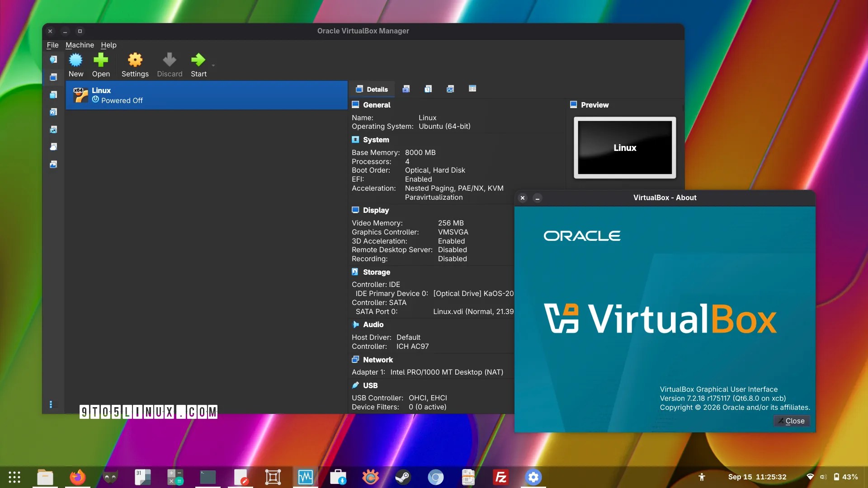Click the Ubuntu (64-bit) operating system value

[444, 127]
